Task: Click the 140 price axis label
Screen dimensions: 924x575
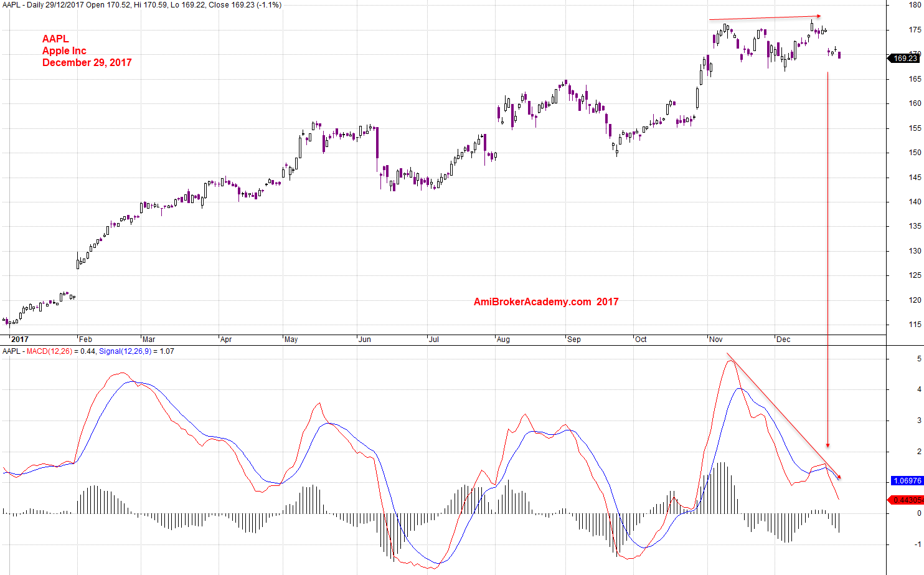Action: pyautogui.click(x=915, y=202)
